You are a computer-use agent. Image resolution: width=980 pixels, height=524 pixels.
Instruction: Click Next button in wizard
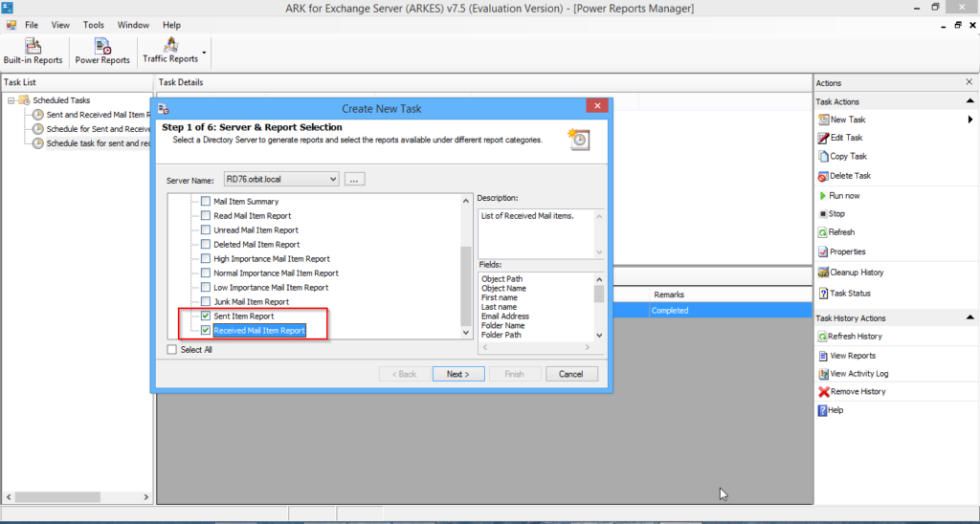pyautogui.click(x=458, y=374)
